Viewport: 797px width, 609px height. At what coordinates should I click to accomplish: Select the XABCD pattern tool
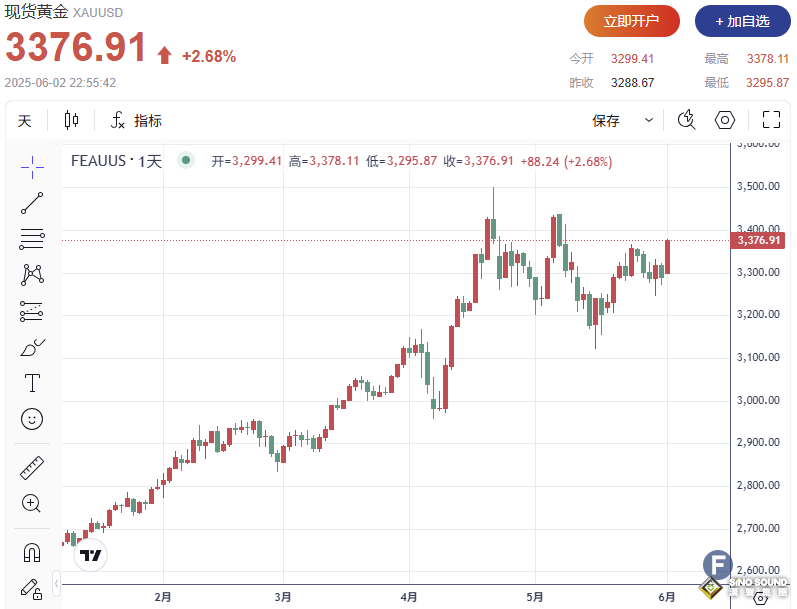pos(32,274)
